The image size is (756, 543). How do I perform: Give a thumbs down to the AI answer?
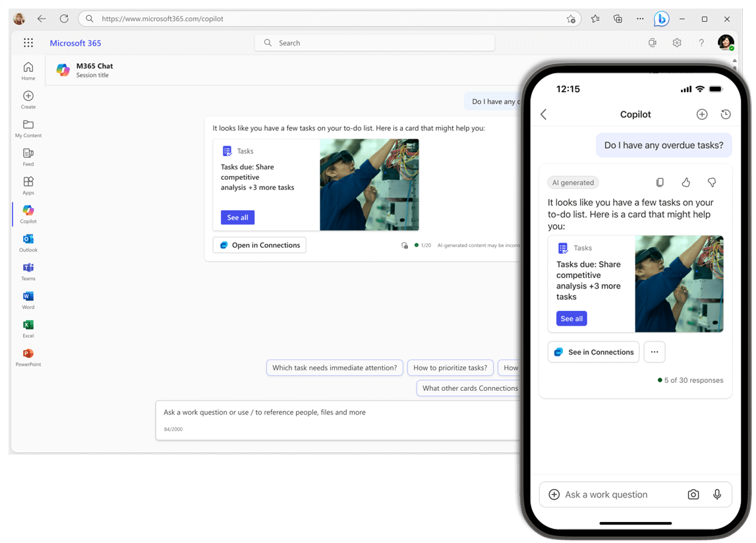[x=711, y=182]
